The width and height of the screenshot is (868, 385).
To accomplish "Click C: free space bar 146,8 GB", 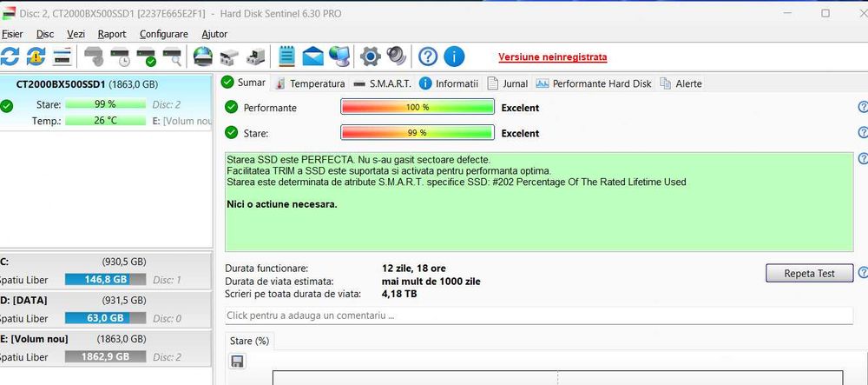I will tap(105, 279).
